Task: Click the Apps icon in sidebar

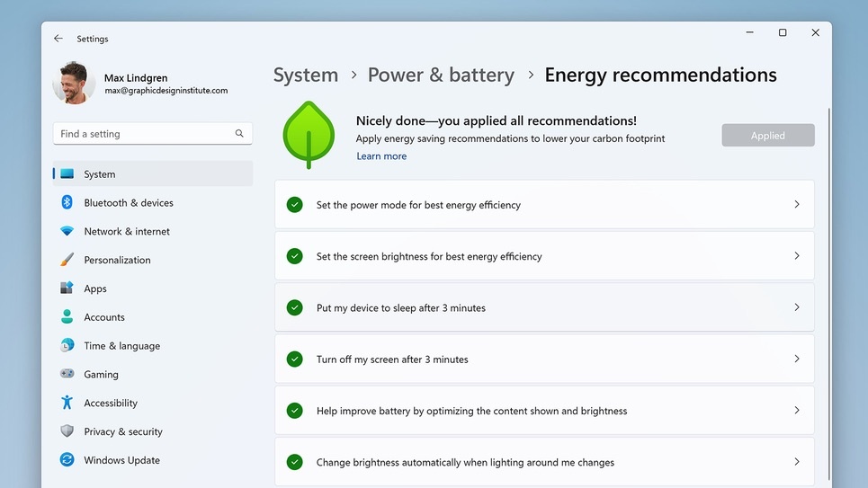Action: click(x=67, y=288)
